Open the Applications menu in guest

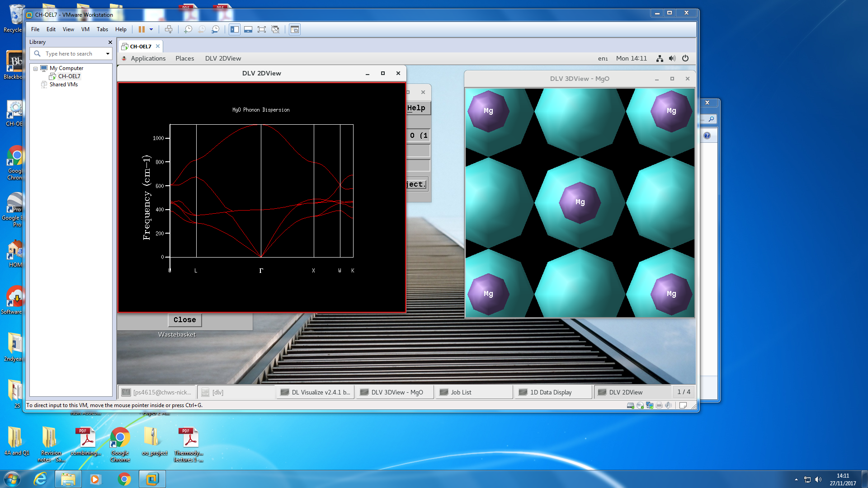[x=148, y=58]
